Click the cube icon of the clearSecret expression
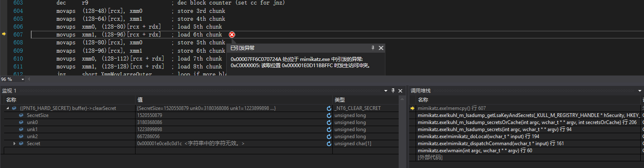The image size is (644, 168). point(14,108)
